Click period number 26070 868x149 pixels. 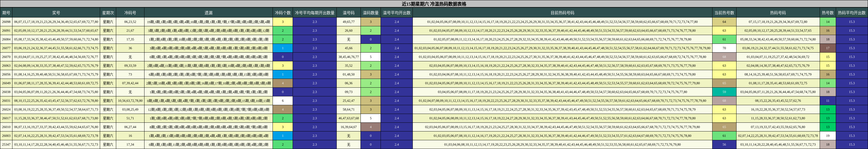pos(6,57)
